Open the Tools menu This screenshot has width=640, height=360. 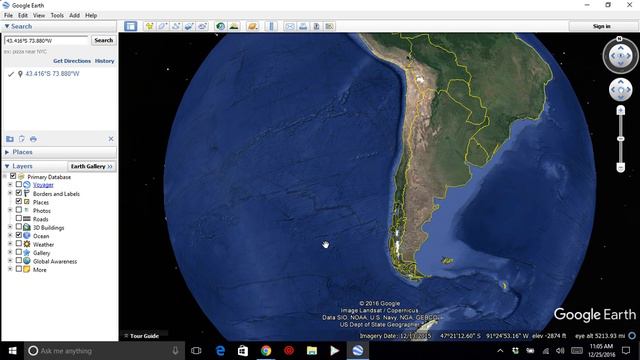tap(57, 15)
